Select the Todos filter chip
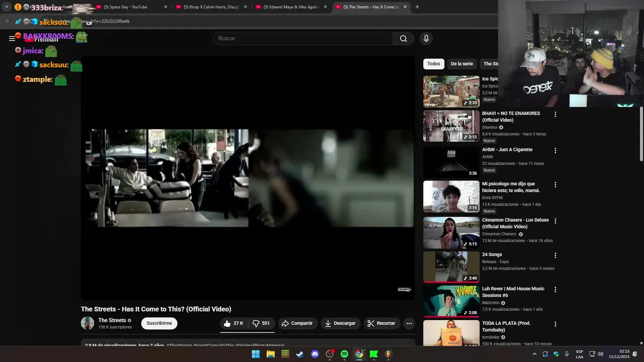The image size is (644, 362). 434,64
